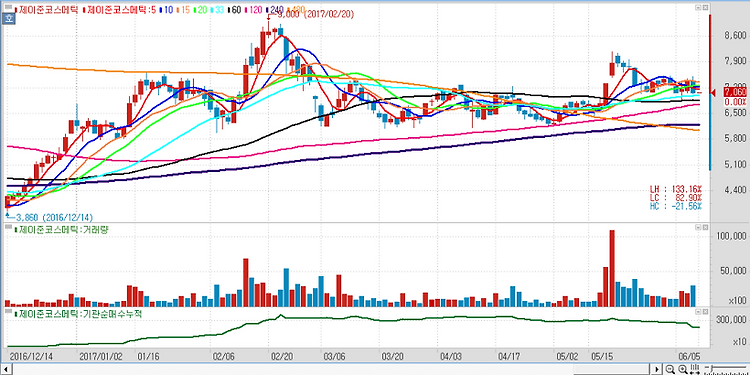Close the volume (거래량) panel

[705, 227]
